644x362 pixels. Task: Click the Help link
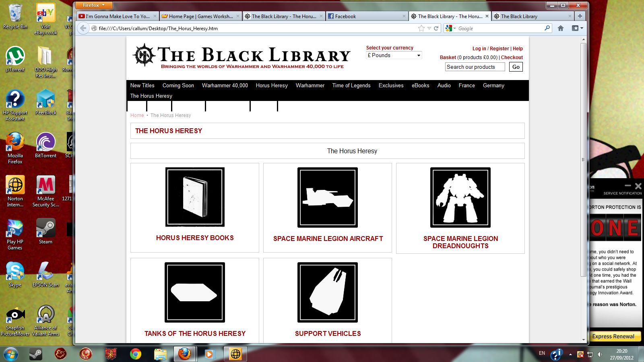[518, 48]
